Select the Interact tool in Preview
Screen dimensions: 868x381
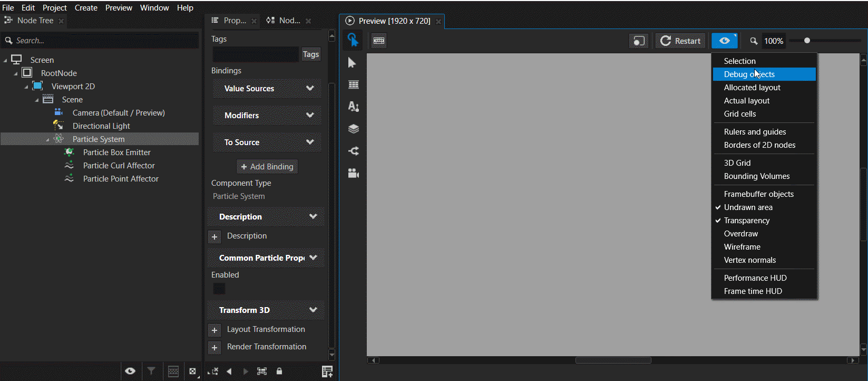pyautogui.click(x=353, y=40)
